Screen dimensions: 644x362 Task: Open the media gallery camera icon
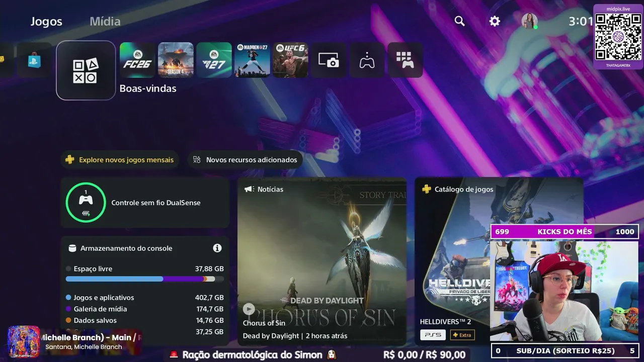(329, 60)
